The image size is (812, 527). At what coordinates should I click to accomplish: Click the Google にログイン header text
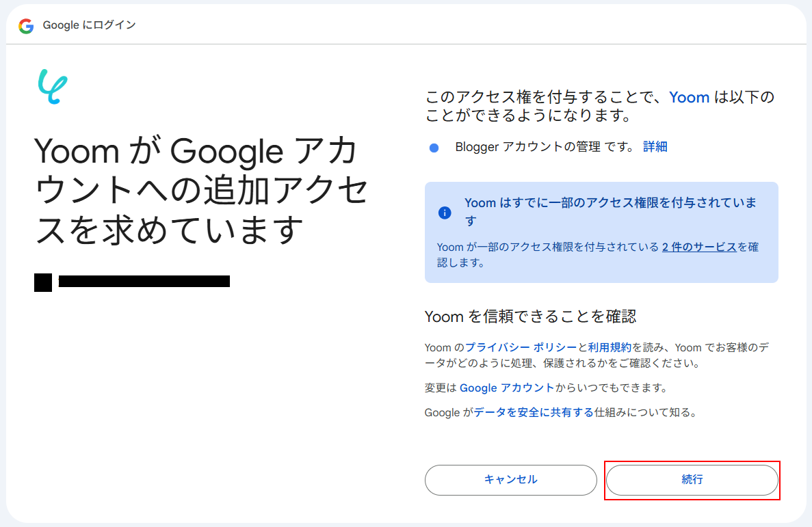point(89,25)
